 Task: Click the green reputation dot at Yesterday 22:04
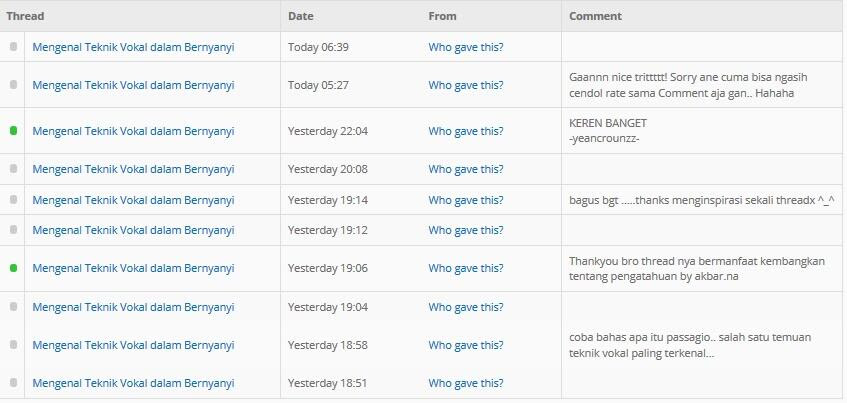point(14,131)
